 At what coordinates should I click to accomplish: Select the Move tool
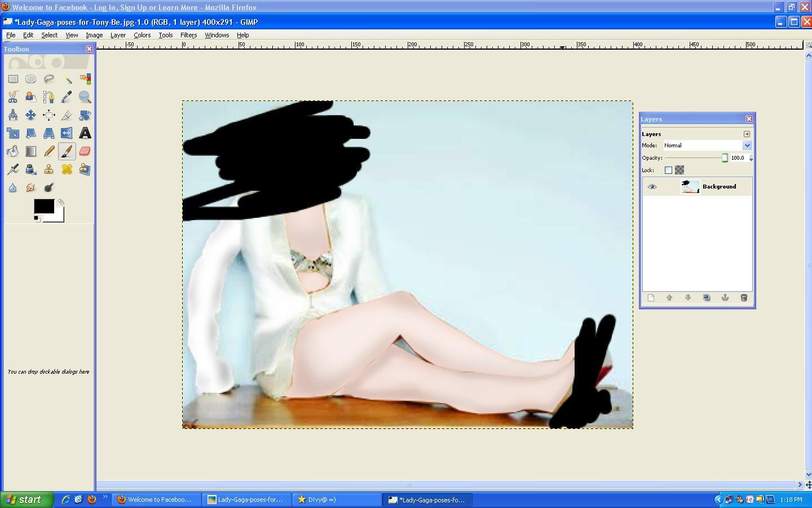pos(31,115)
